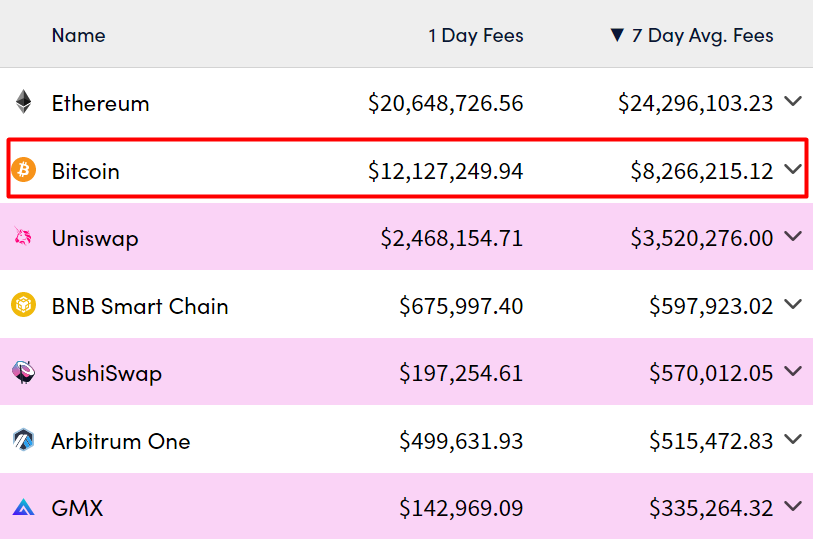This screenshot has width=813, height=539.
Task: Click the Arbitrum One logo icon
Action: click(x=23, y=440)
